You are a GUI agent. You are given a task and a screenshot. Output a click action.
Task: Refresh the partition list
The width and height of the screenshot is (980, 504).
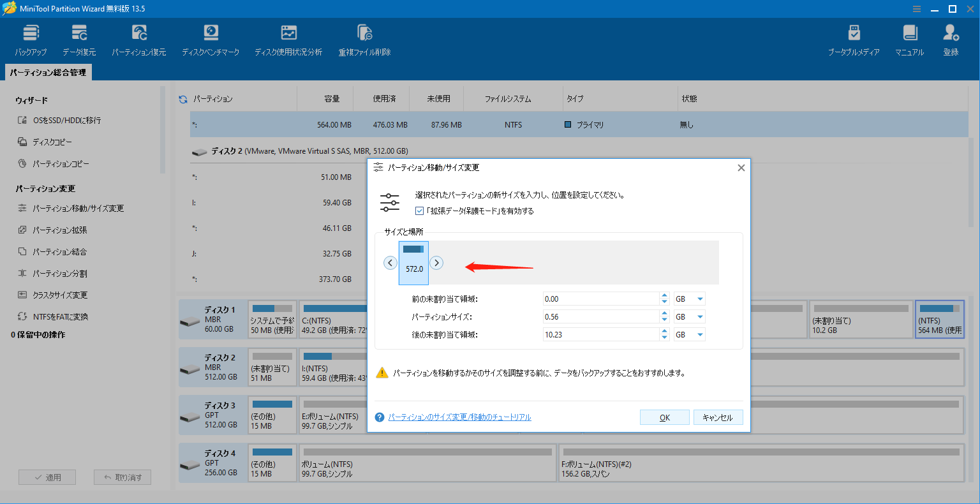(x=182, y=98)
